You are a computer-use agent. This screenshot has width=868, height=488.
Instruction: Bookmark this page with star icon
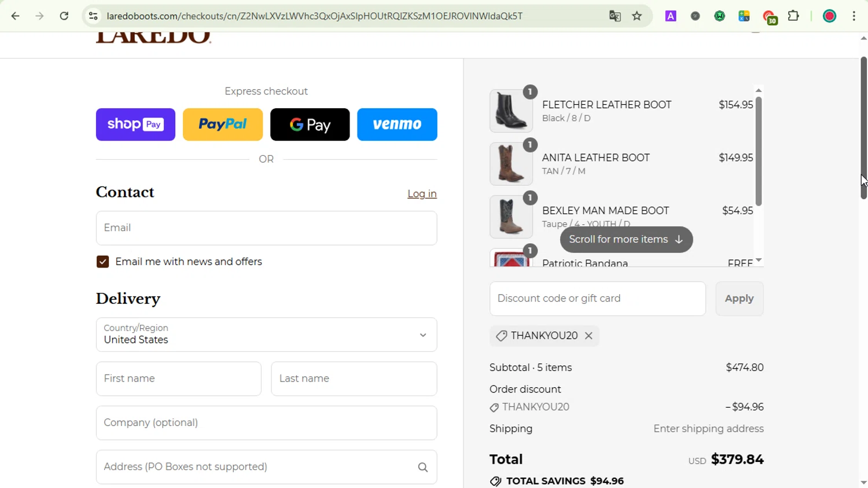(637, 16)
